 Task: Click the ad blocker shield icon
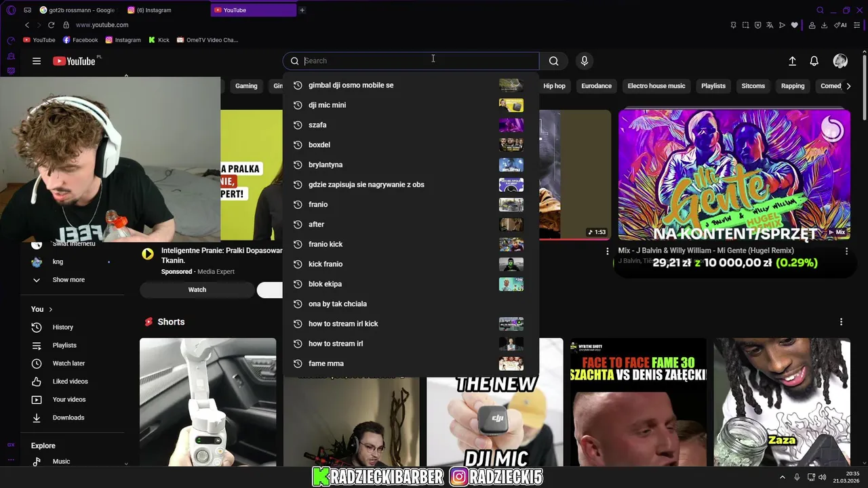pos(757,25)
